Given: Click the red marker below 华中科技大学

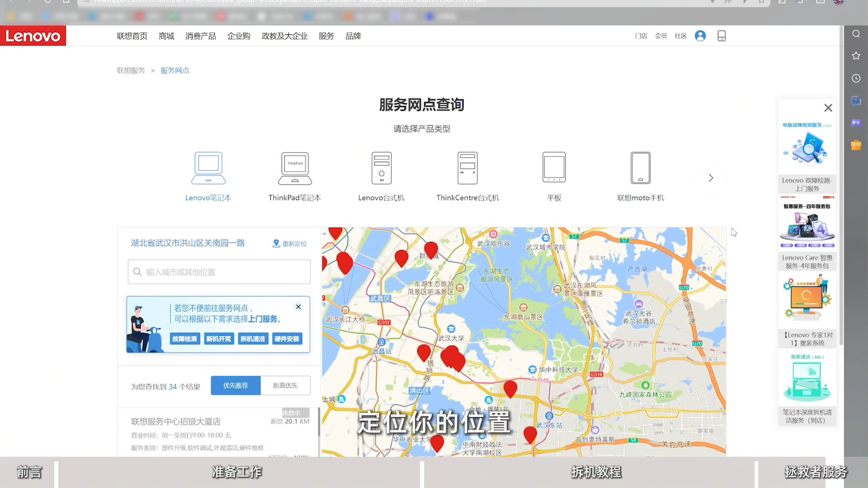Looking at the screenshot, I should pos(510,388).
